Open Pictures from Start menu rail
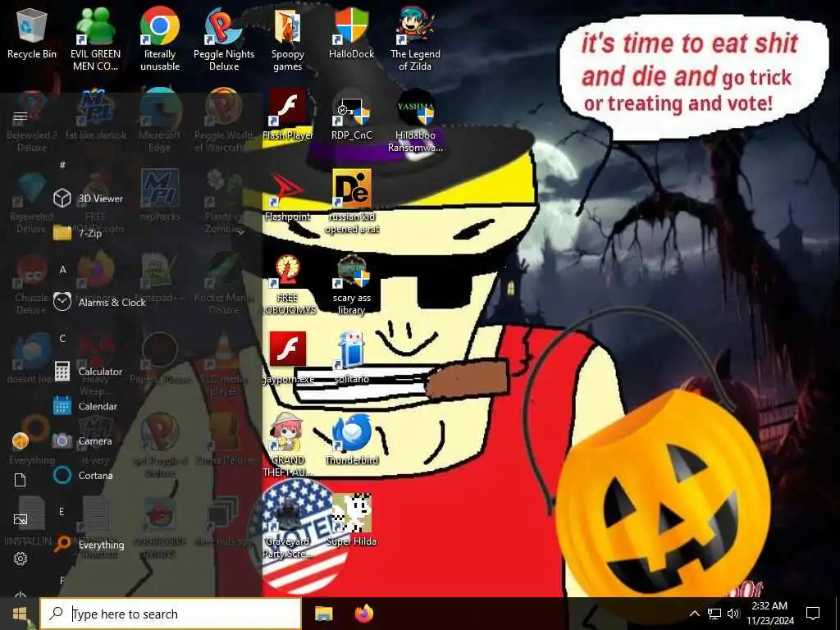840x630 pixels. [21, 519]
